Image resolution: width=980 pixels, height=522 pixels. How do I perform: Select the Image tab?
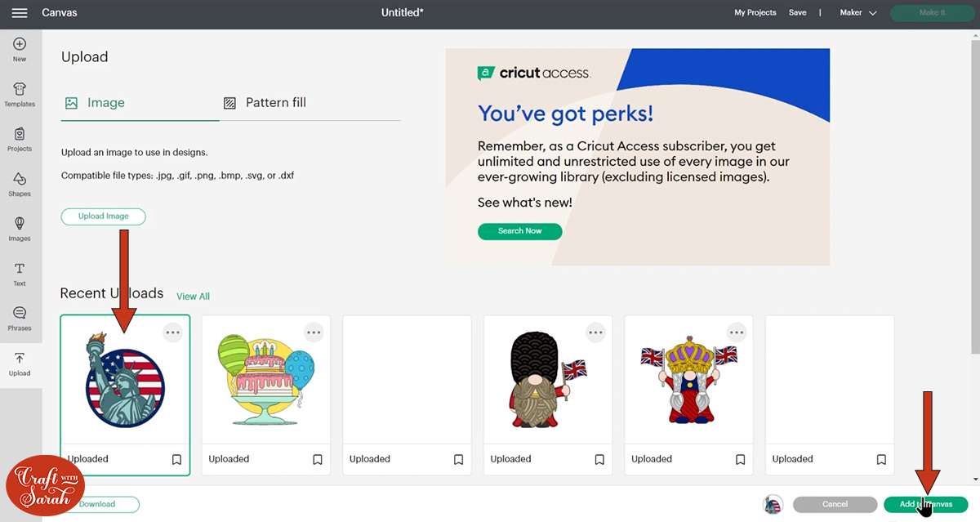[x=96, y=103]
